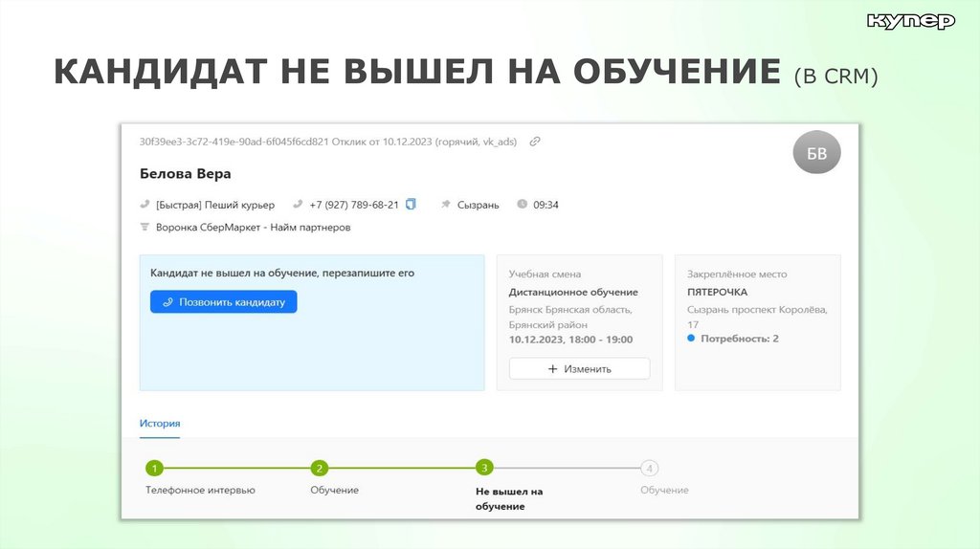Click the ПЯТЕРОЧКА assigned place title
The width and height of the screenshot is (980, 549).
pyautogui.click(x=717, y=292)
